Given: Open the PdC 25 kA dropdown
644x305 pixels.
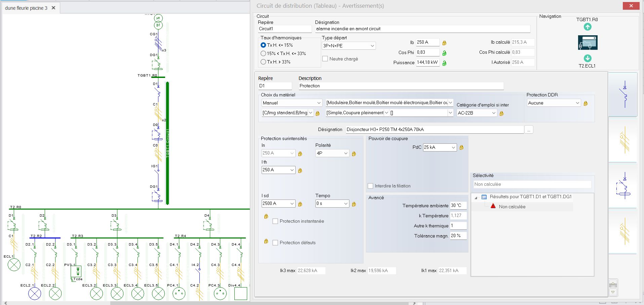Looking at the screenshot, I should pyautogui.click(x=440, y=147).
